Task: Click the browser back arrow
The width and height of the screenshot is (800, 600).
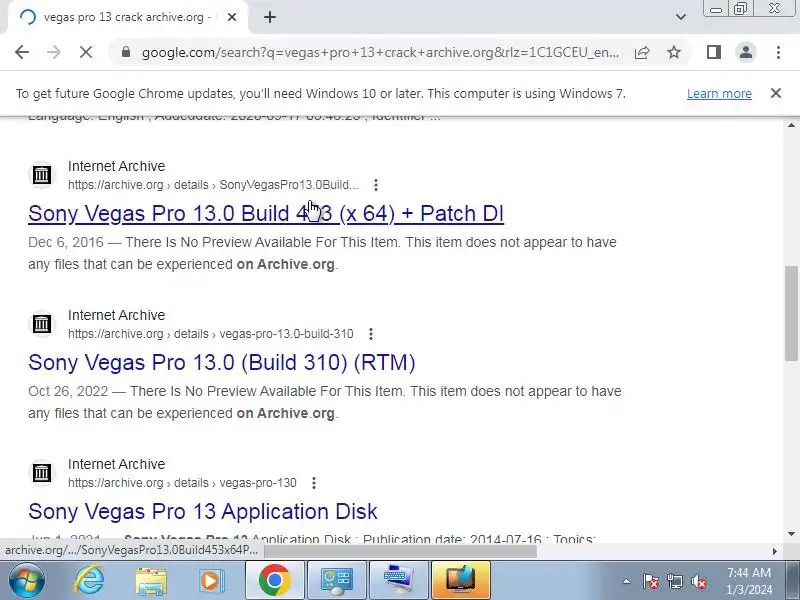Action: (x=22, y=52)
